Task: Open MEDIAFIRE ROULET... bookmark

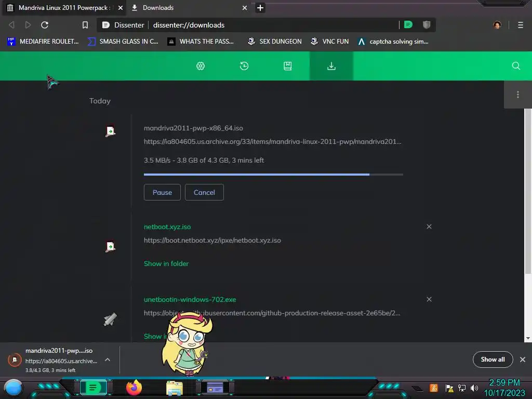Action: click(43, 42)
